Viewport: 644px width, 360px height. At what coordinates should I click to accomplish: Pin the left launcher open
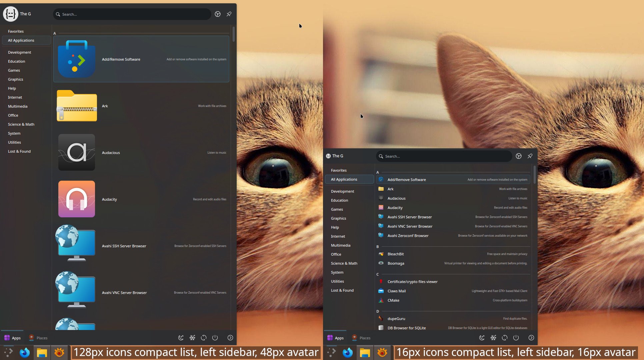pos(229,14)
